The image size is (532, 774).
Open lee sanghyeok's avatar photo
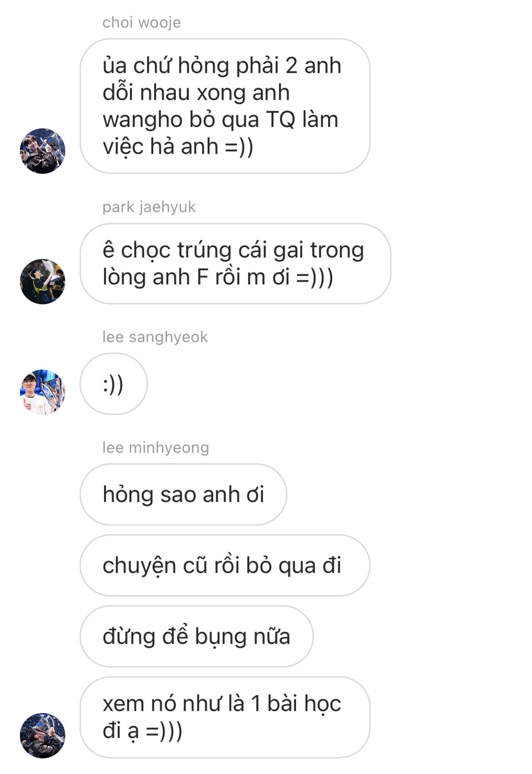tap(43, 392)
